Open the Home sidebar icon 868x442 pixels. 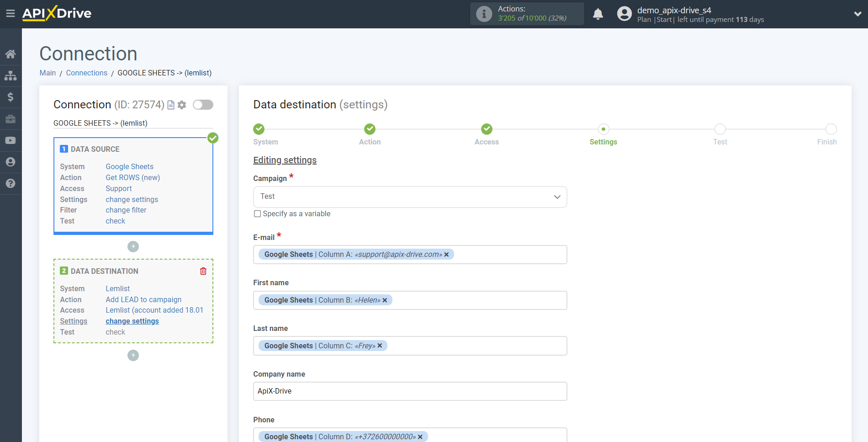pyautogui.click(x=11, y=54)
